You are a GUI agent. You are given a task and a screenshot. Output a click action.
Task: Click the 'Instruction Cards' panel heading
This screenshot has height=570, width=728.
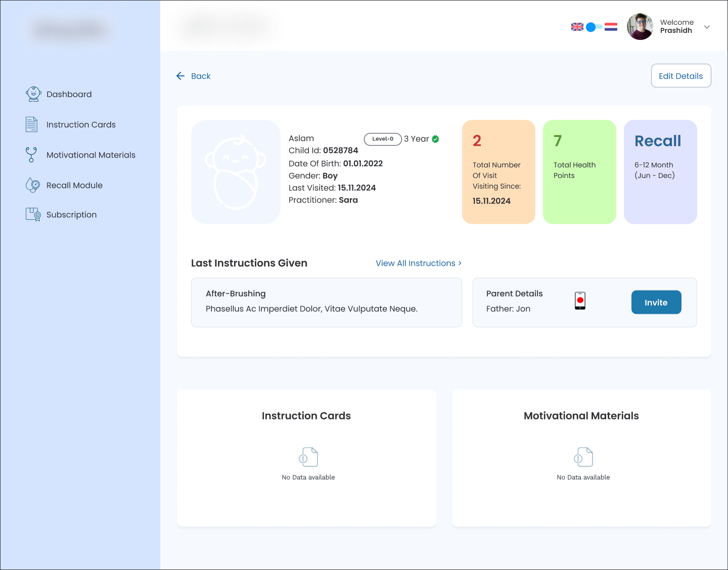tap(306, 416)
